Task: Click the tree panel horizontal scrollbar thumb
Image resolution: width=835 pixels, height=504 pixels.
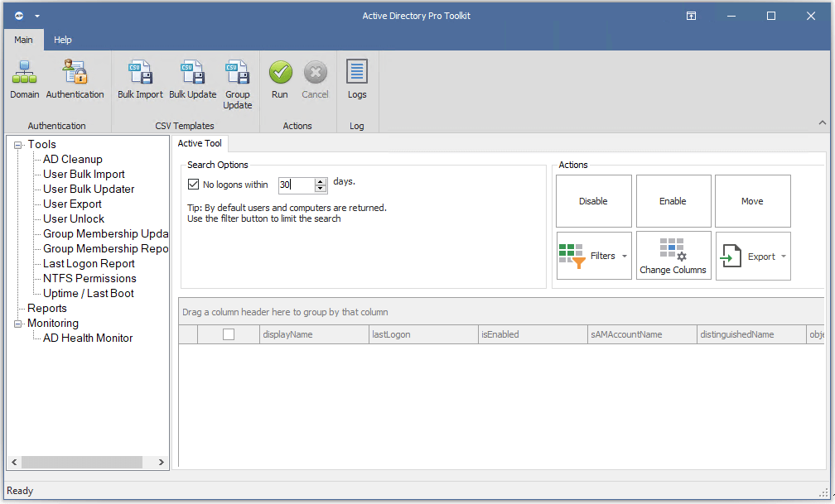Action: tap(81, 462)
